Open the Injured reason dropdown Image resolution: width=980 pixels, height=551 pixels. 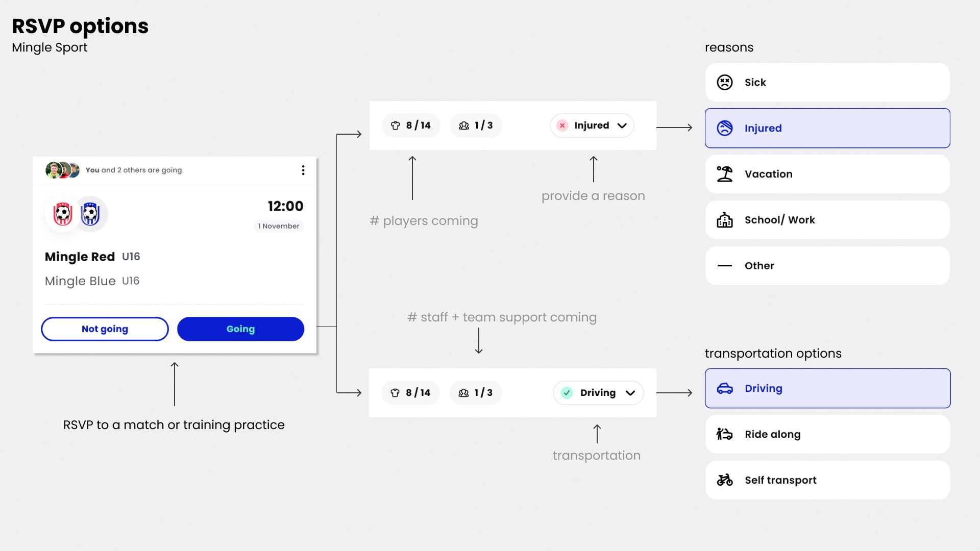pos(592,126)
